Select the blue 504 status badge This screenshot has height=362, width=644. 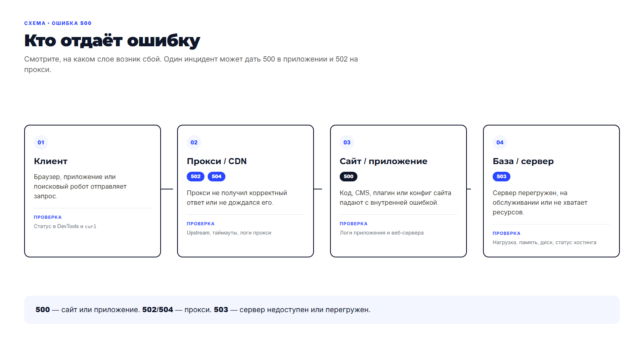pyautogui.click(x=217, y=177)
